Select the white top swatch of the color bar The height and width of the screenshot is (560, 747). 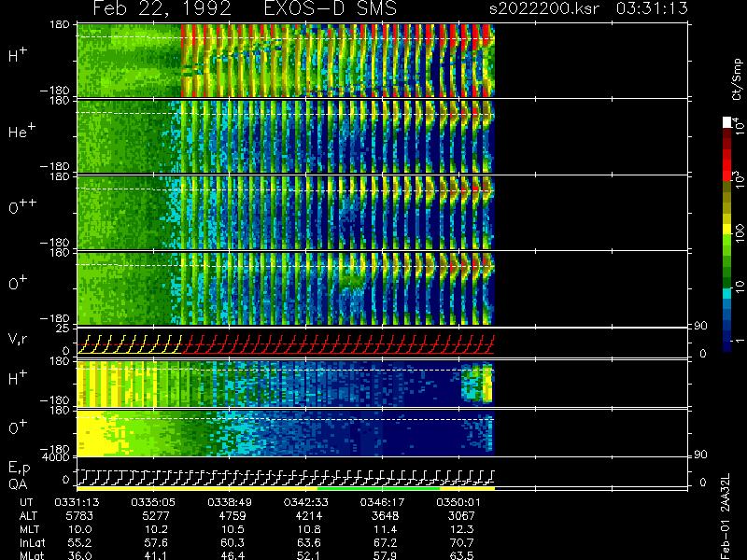727,122
